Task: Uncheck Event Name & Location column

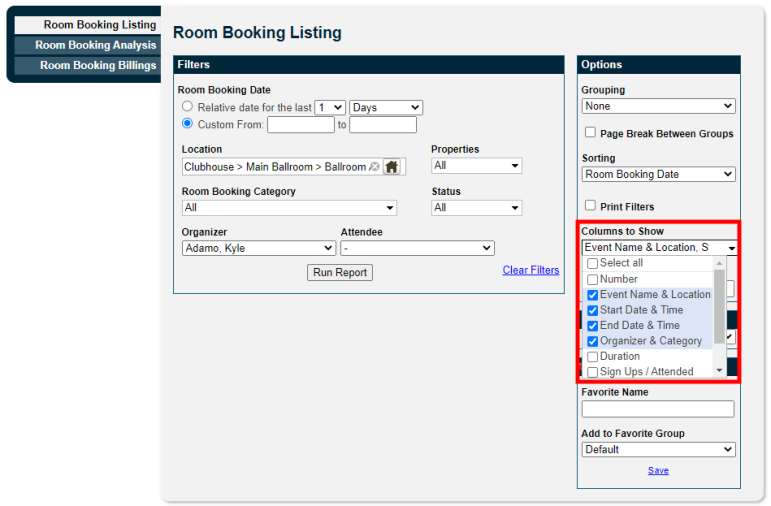Action: (x=593, y=295)
